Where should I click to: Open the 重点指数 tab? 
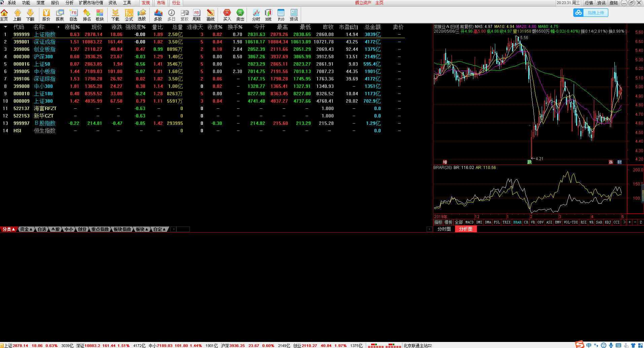[100, 230]
